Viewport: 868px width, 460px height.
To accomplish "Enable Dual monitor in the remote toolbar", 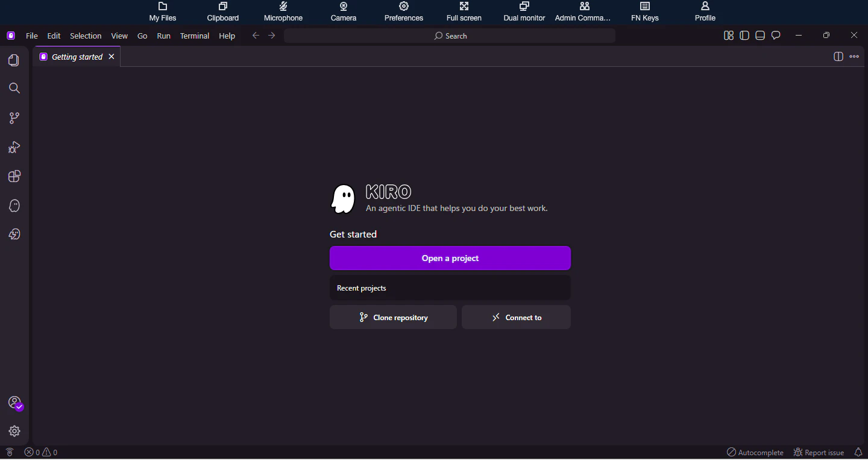I will [x=524, y=12].
